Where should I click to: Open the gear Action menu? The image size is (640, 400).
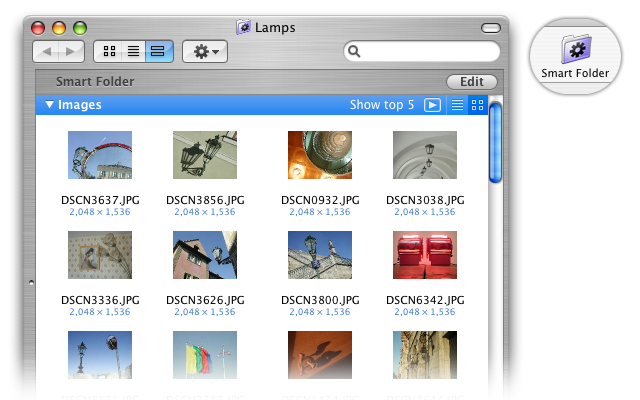(x=205, y=51)
